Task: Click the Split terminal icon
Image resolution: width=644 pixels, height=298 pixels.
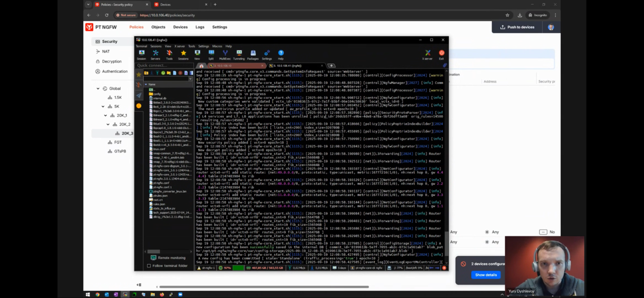Action: pyautogui.click(x=211, y=54)
